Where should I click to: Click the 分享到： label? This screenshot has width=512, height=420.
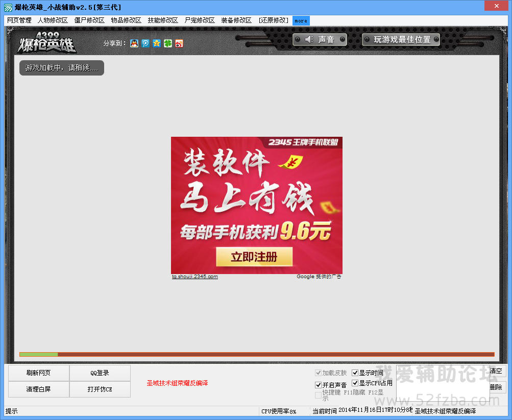point(115,43)
